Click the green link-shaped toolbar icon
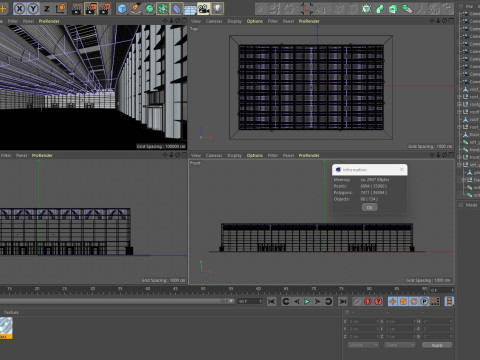The image size is (480, 360). 380,9
